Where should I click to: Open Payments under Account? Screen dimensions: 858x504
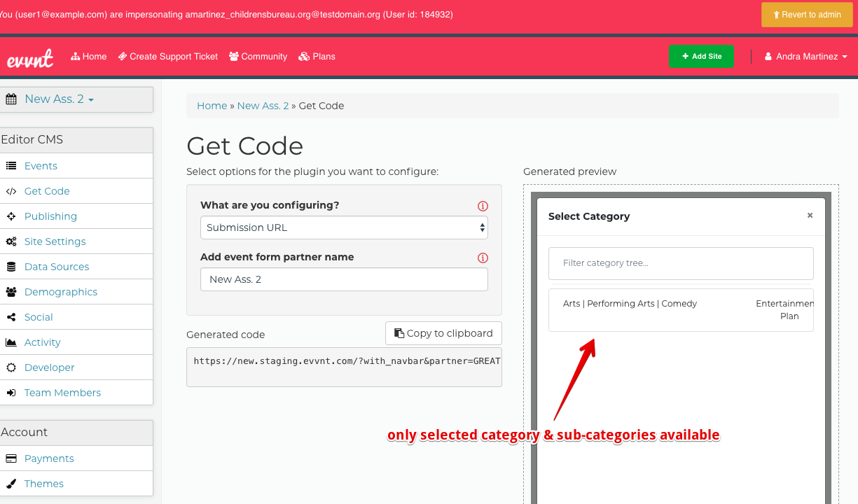tap(49, 458)
